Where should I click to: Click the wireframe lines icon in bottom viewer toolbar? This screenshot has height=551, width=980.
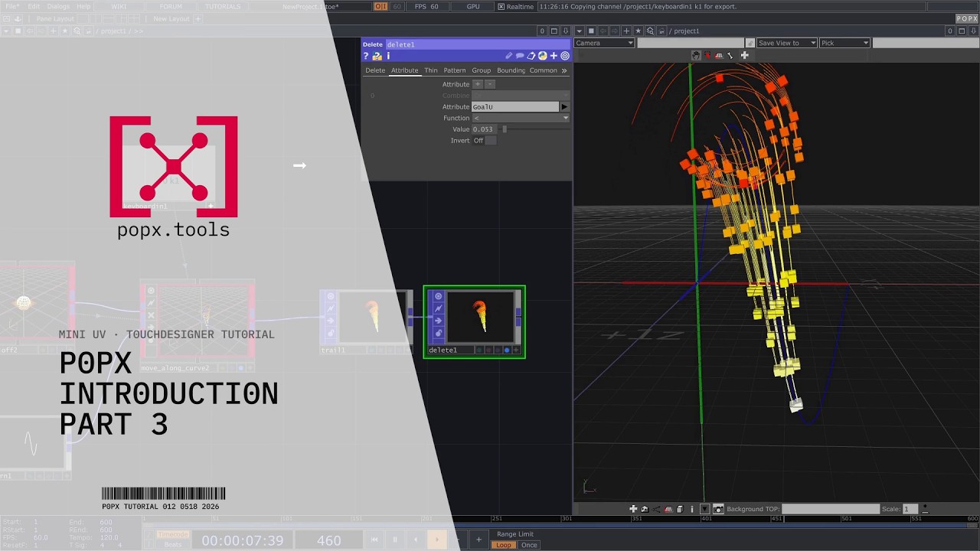pyautogui.click(x=656, y=509)
